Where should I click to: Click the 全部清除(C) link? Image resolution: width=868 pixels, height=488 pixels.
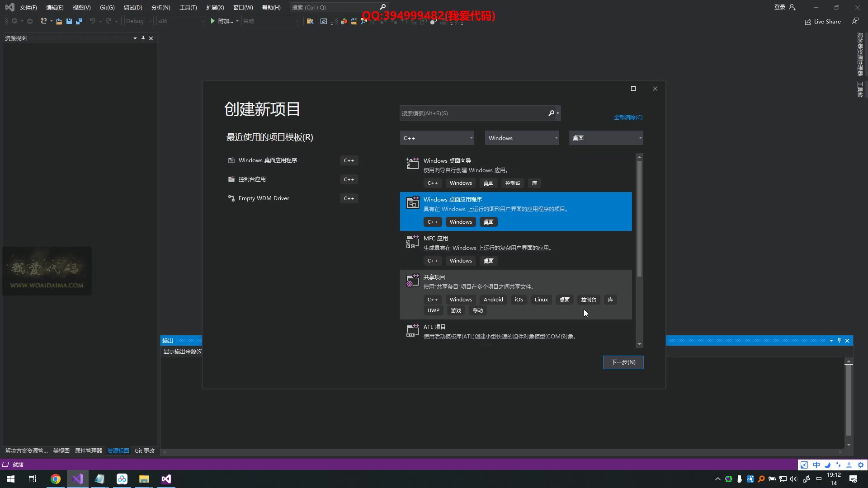[x=628, y=117]
